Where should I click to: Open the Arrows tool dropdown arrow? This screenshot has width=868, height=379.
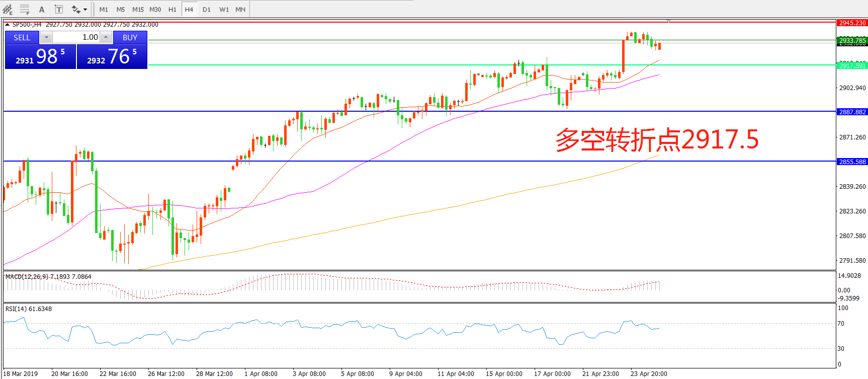tap(85, 9)
